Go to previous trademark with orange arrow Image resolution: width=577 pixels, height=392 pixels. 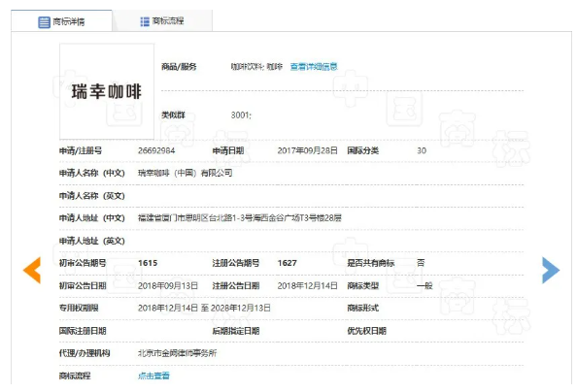tap(32, 271)
